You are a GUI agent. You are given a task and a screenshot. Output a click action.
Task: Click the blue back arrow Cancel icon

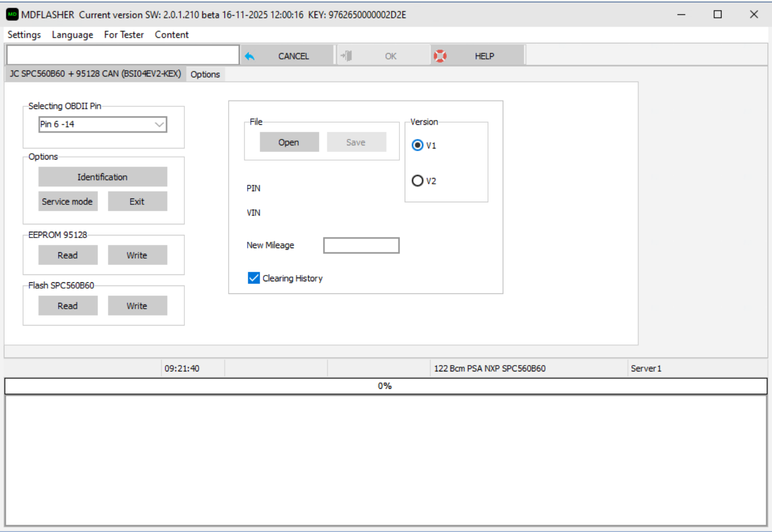(250, 56)
